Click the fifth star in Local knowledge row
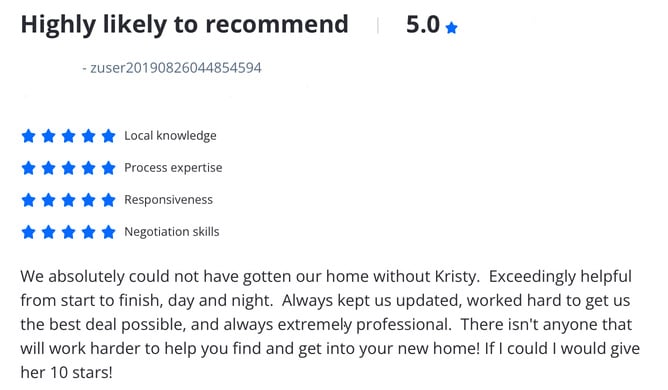This screenshot has width=668, height=390. coord(109,136)
